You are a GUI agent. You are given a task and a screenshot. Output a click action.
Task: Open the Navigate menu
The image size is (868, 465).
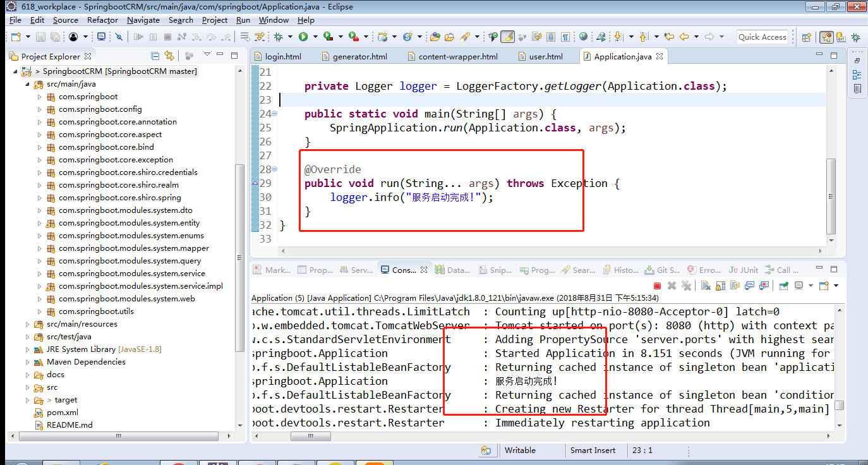143,20
